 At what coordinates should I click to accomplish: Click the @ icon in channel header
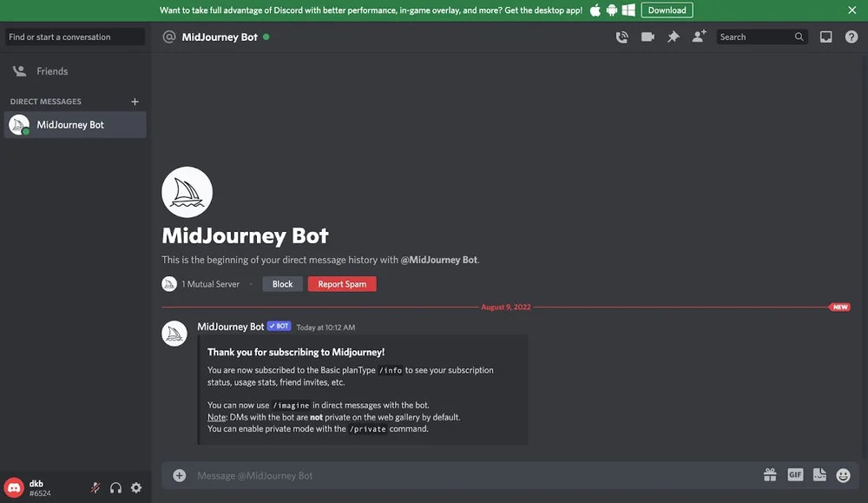tap(169, 36)
